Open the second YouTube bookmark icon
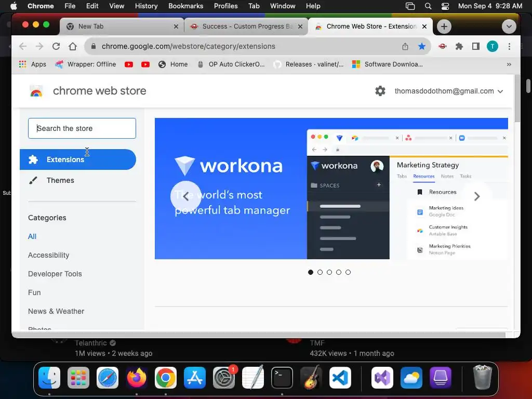Viewport: 532px width, 399px height. click(x=145, y=64)
